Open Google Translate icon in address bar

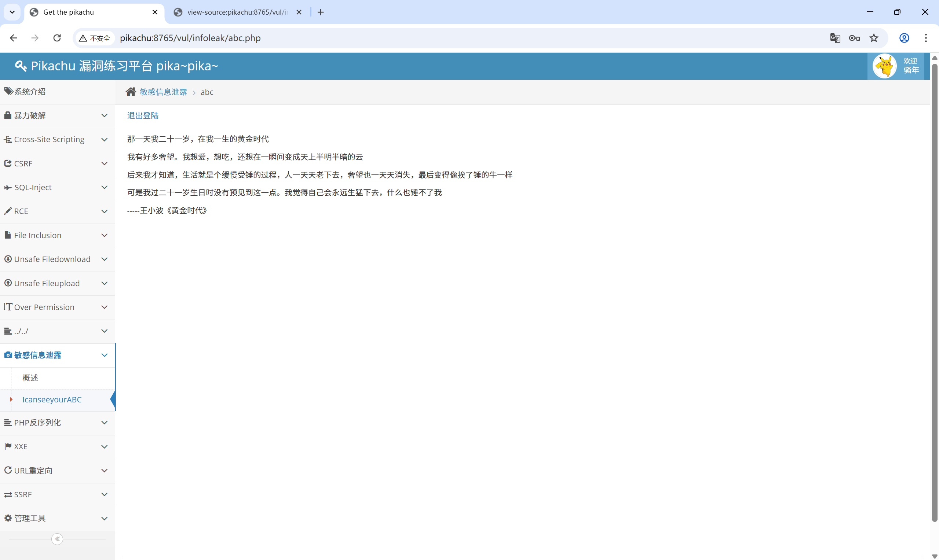[835, 38]
